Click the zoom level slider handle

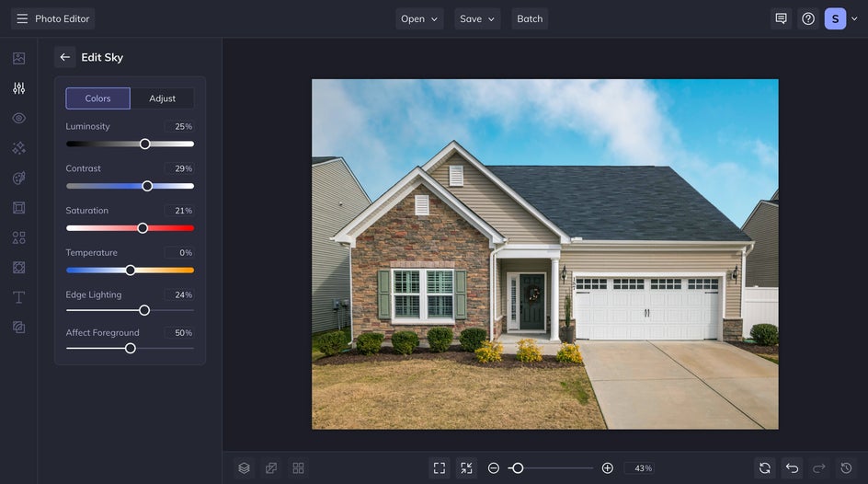pyautogui.click(x=518, y=468)
